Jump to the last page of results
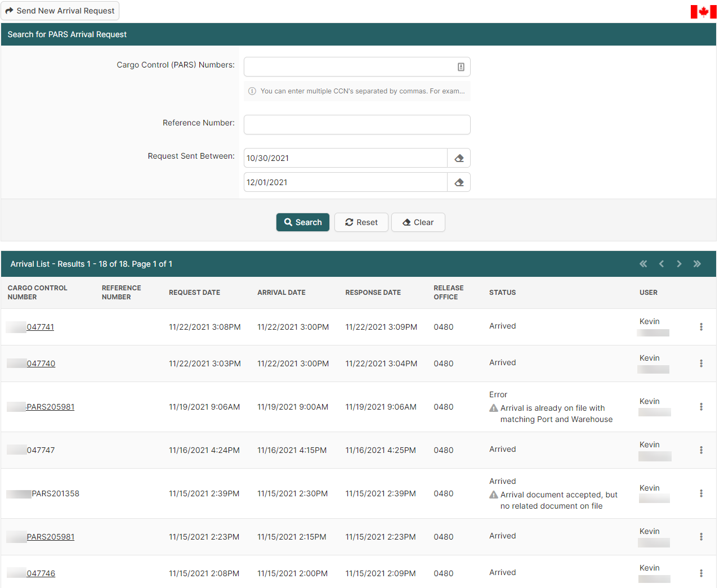Screen dimensions: 724x588 [697, 264]
